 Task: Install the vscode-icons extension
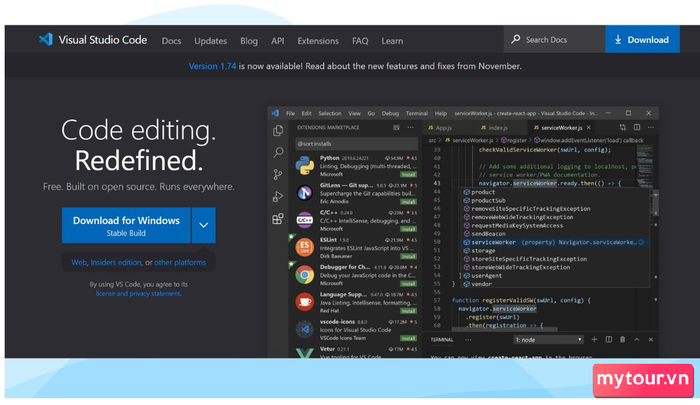point(408,338)
